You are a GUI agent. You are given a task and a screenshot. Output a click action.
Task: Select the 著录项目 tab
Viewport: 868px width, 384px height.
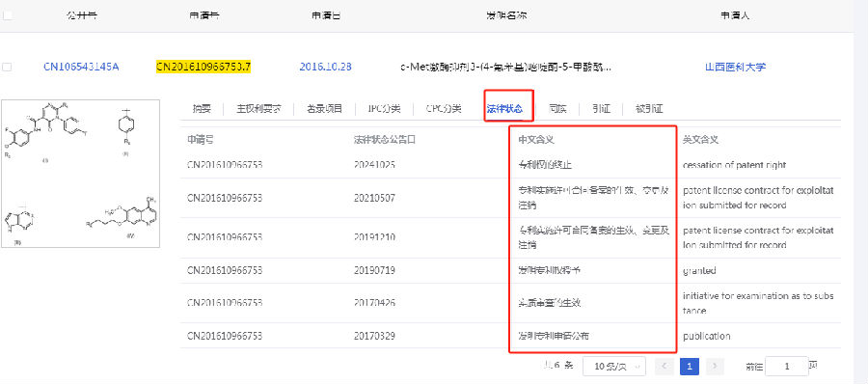(x=324, y=109)
